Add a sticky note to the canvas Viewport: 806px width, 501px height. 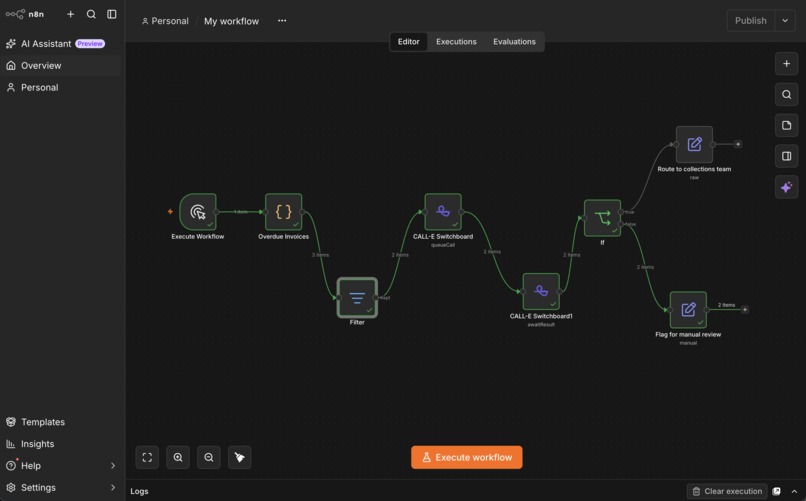pyautogui.click(x=786, y=125)
